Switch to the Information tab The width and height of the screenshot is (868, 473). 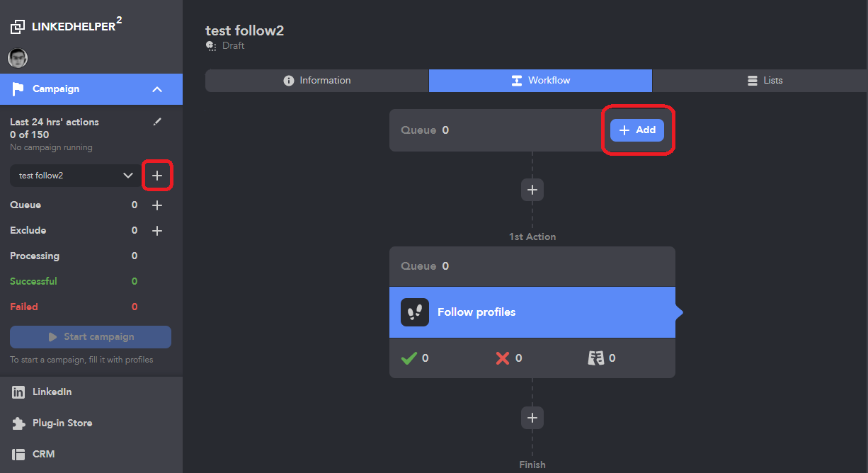coord(317,81)
